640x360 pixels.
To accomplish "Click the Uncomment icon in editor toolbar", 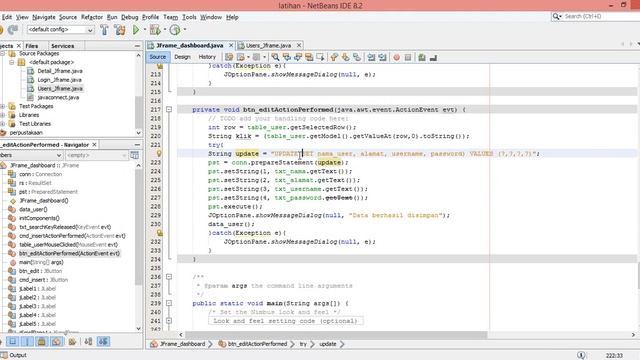I will pos(433,58).
